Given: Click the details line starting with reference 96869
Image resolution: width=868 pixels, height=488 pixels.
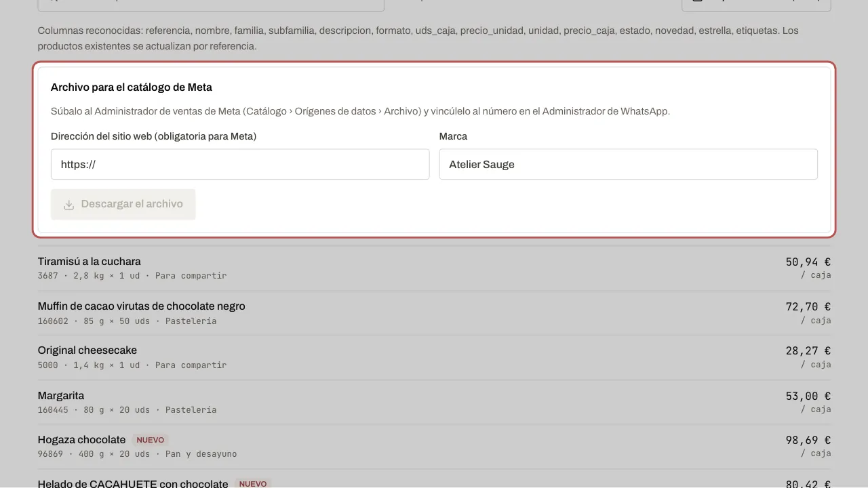Looking at the screenshot, I should click(138, 454).
